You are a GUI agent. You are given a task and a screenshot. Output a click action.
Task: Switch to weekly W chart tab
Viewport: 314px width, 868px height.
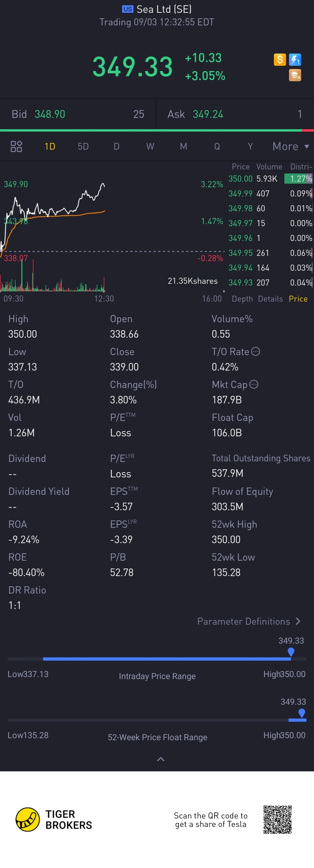150,146
